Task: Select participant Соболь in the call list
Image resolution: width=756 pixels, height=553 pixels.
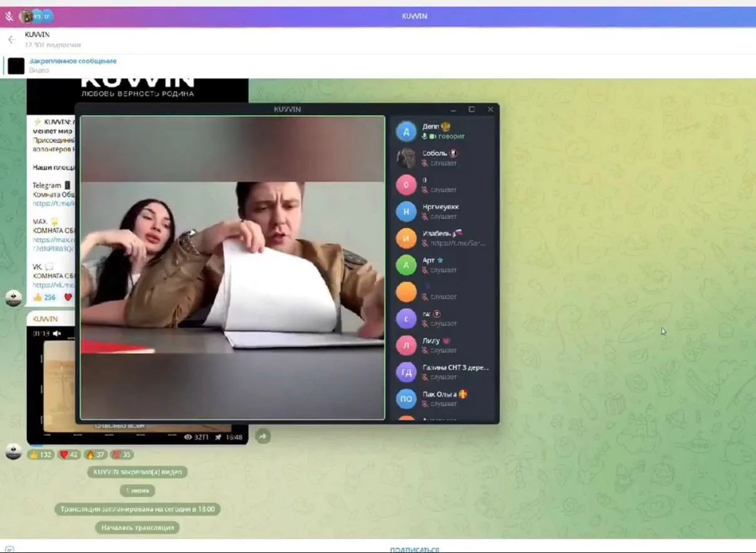Action: click(444, 158)
